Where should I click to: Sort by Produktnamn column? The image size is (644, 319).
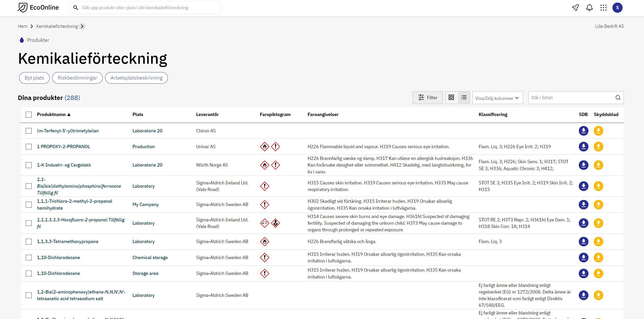[53, 114]
